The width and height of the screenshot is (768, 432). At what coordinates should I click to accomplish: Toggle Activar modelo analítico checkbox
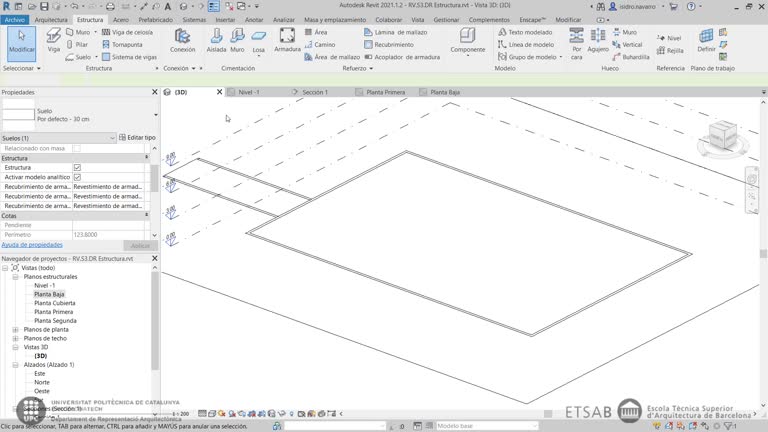pyautogui.click(x=77, y=177)
